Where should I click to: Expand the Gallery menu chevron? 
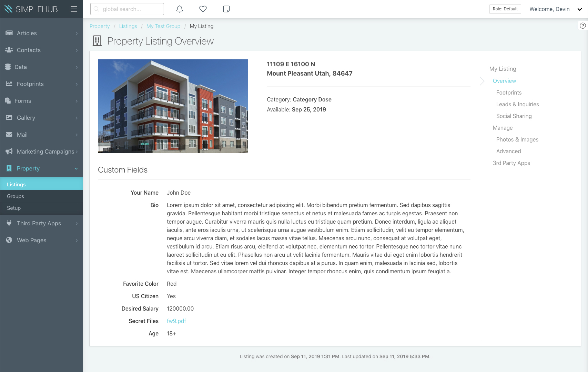(77, 118)
